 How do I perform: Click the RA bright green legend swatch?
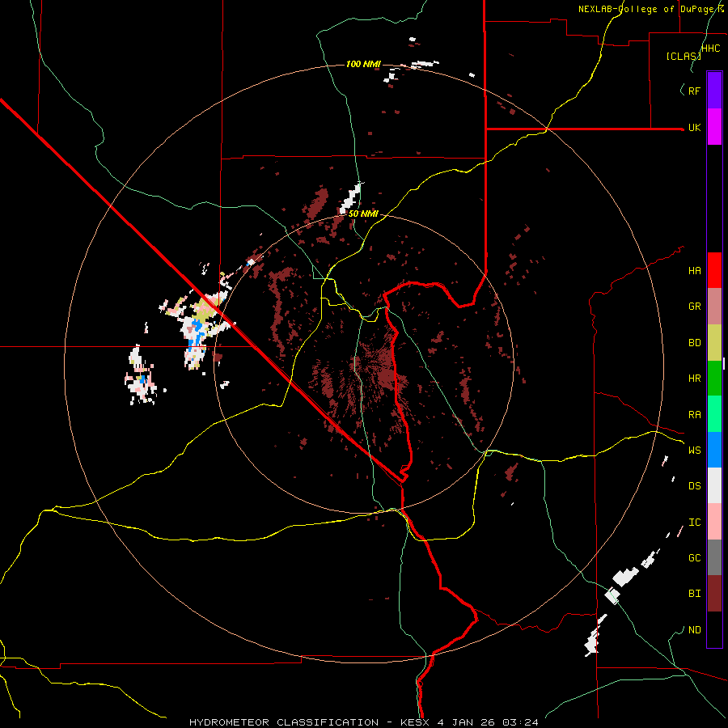pyautogui.click(x=714, y=414)
